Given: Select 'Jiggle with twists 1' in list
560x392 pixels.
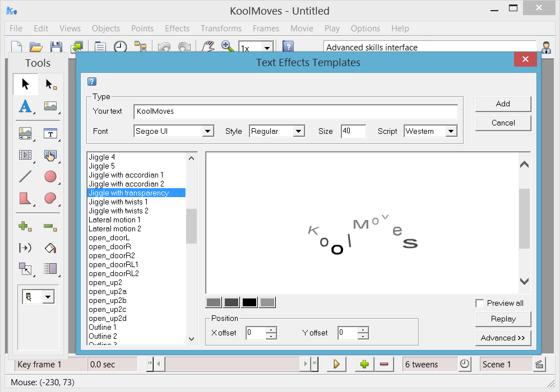Looking at the screenshot, I should coord(136,202).
